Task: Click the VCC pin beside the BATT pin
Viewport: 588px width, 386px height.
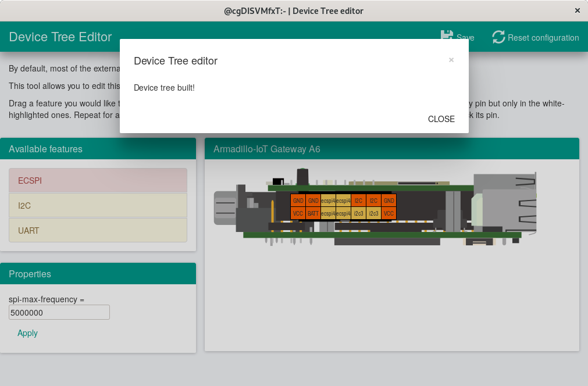Action: coord(298,213)
